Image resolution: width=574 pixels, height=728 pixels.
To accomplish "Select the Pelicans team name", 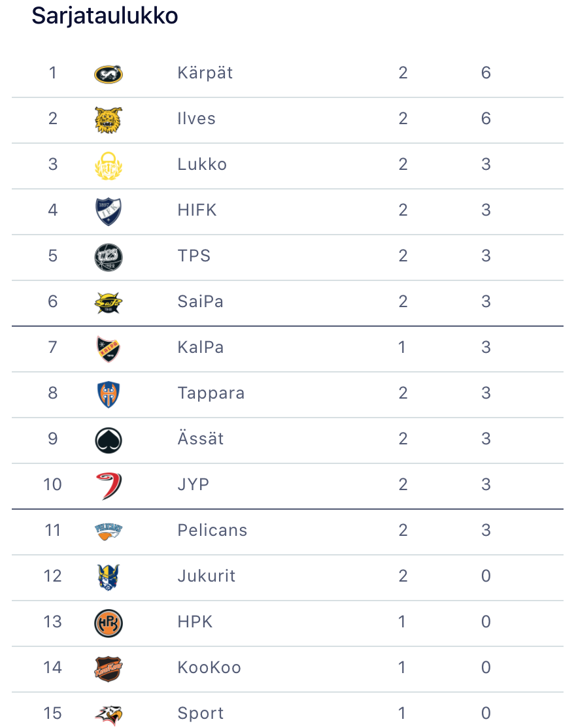I will point(212,530).
